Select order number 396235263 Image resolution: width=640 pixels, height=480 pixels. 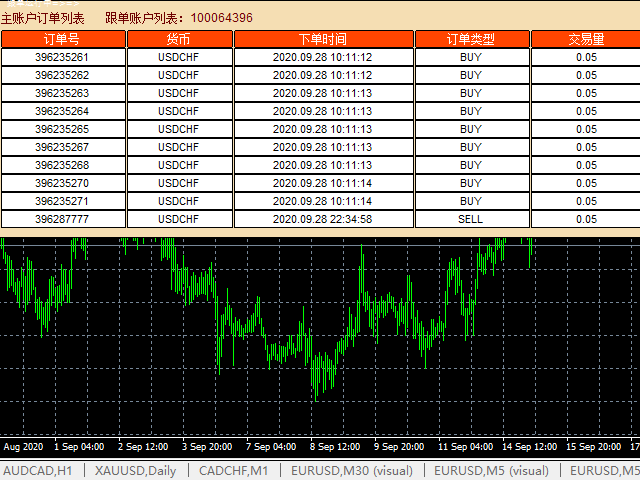[62, 93]
